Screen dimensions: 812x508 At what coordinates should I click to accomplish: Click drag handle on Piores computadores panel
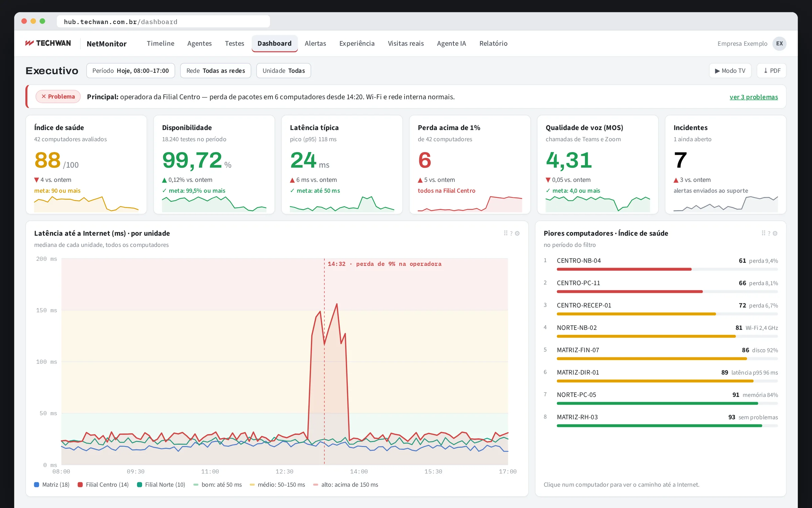(x=763, y=233)
